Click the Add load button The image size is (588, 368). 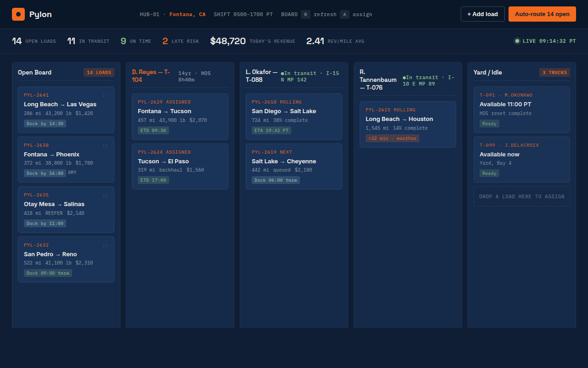pos(483,14)
